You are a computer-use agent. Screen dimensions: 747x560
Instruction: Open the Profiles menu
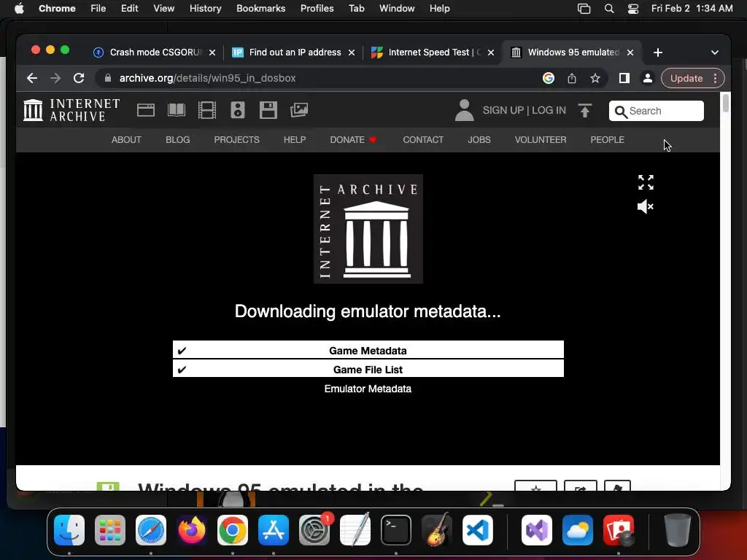pos(317,8)
